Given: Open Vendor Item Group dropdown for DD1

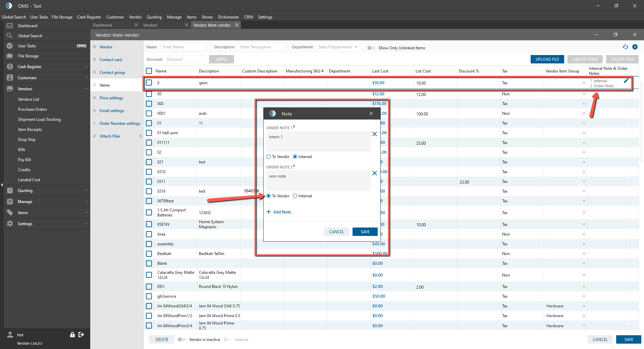Looking at the screenshot, I should [584, 287].
